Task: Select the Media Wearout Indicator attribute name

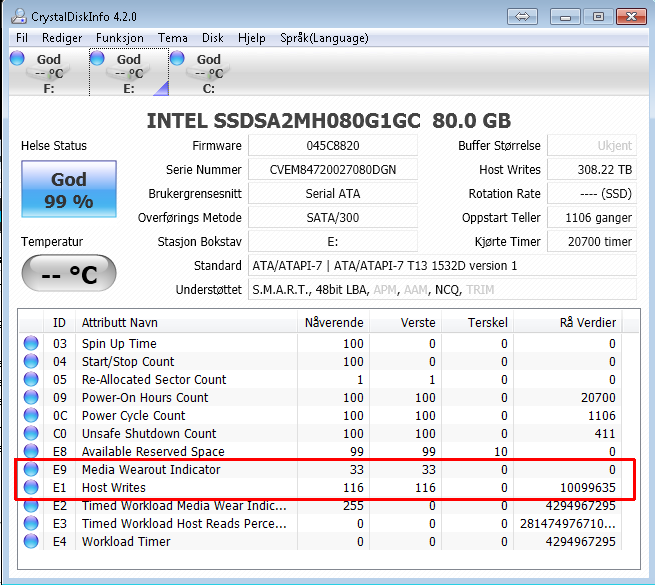Action: tap(151, 470)
